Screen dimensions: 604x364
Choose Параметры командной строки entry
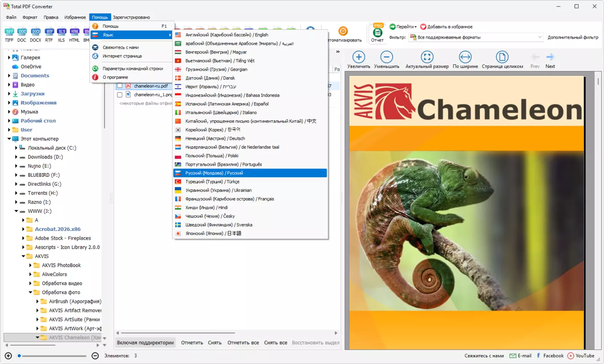[132, 69]
